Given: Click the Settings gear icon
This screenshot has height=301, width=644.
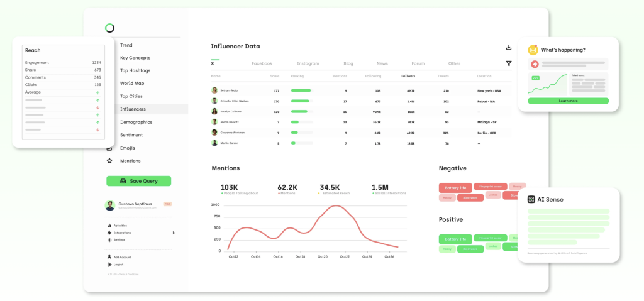Looking at the screenshot, I should point(109,240).
